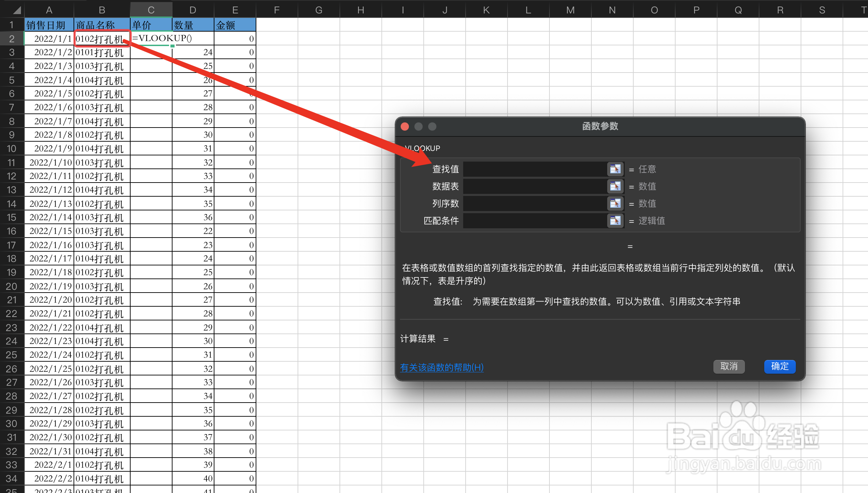Click the select-all corner triangle
The image size is (868, 493).
click(x=16, y=10)
